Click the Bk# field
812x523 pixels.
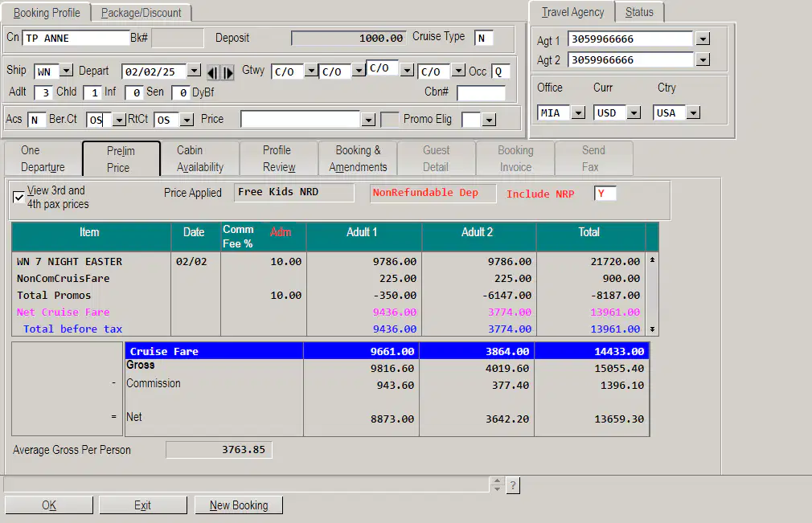[x=177, y=39]
